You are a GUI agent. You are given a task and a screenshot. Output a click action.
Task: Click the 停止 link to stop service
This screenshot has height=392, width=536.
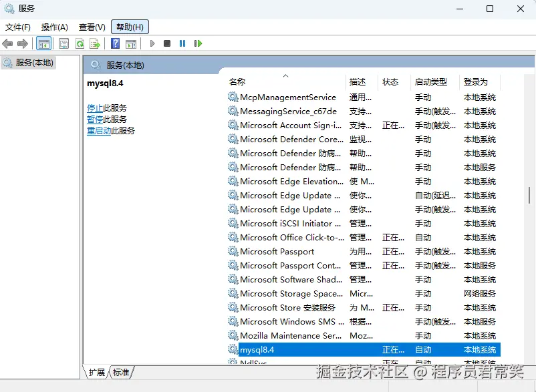click(x=95, y=108)
